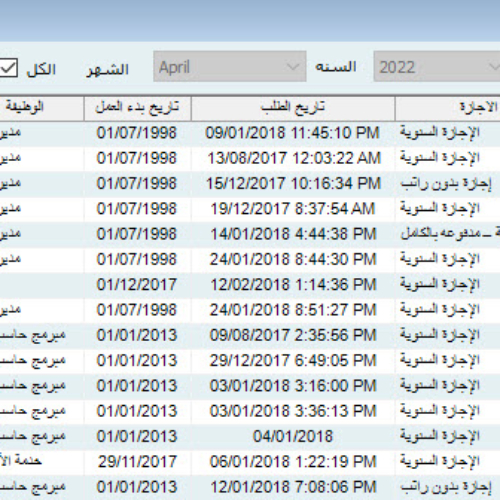The image size is (500, 500).
Task: Click the الوظيفة column header
Action: [x=41, y=108]
